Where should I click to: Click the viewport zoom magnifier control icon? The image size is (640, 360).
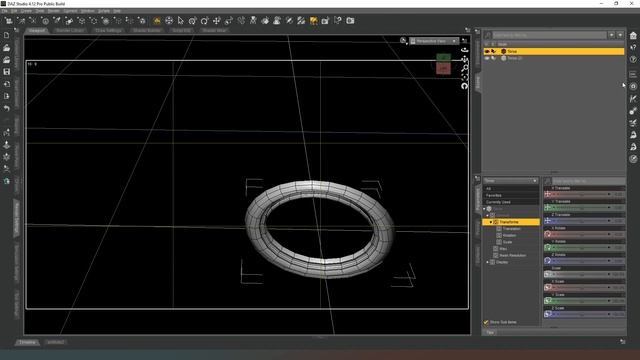pyautogui.click(x=464, y=68)
